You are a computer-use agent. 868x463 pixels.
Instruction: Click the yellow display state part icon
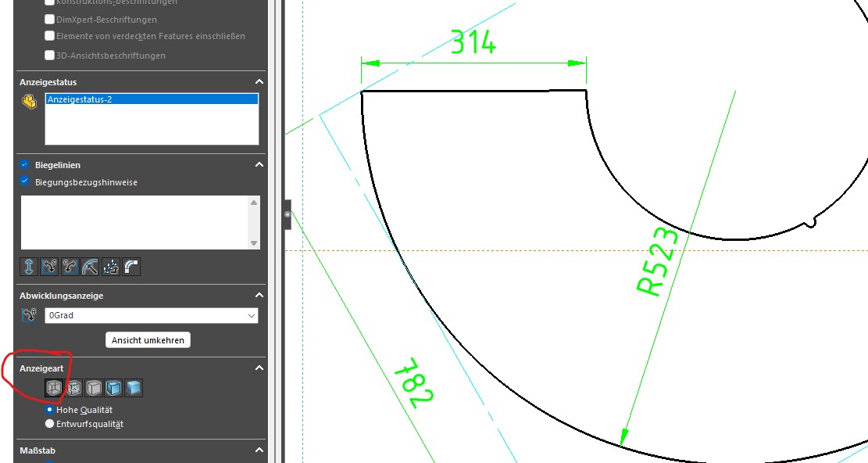coord(30,102)
